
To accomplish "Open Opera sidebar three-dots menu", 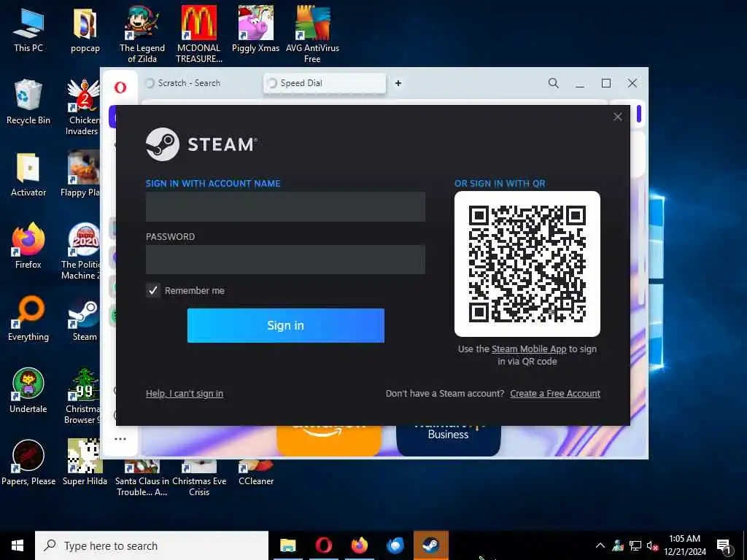I will (120, 438).
